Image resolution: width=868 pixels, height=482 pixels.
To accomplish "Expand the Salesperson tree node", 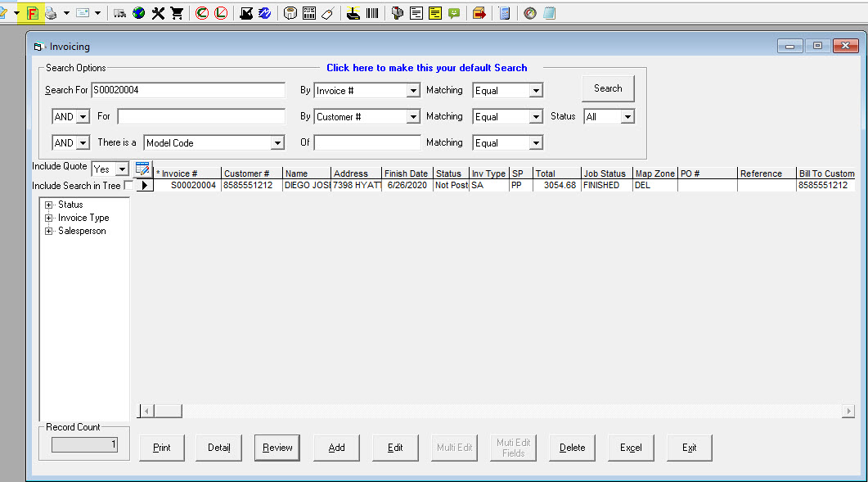I will [x=49, y=231].
